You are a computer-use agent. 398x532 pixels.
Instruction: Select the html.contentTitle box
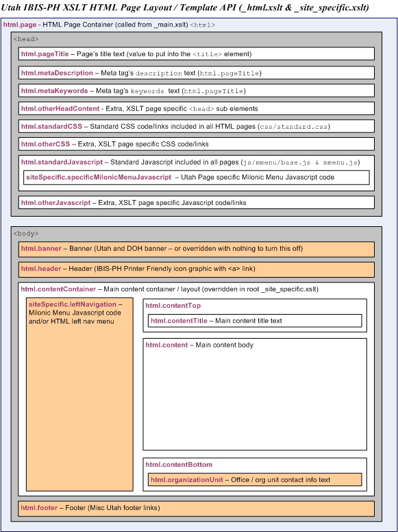(x=255, y=321)
